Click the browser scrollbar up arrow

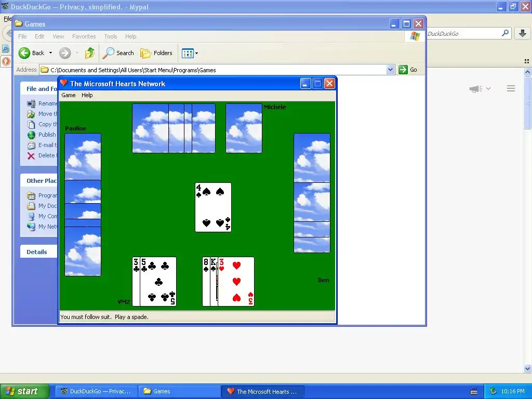click(528, 72)
